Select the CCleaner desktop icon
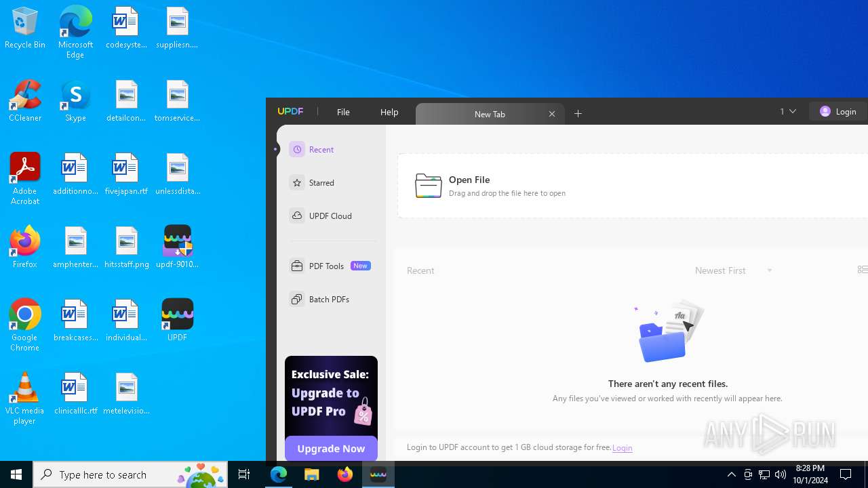This screenshot has width=868, height=488. coord(25,101)
